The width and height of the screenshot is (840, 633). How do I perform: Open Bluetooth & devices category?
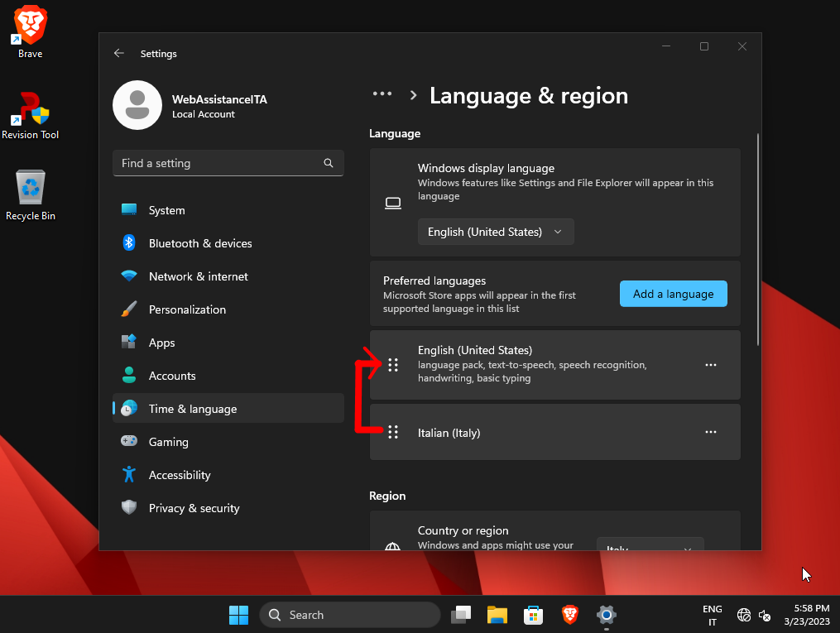coord(228,243)
